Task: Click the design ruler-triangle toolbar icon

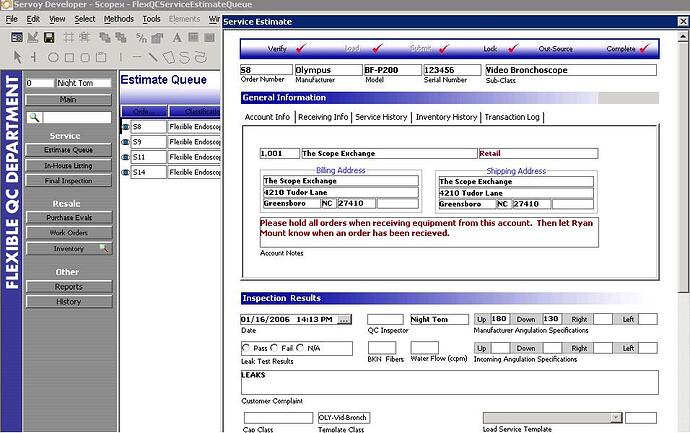Action: point(33,38)
